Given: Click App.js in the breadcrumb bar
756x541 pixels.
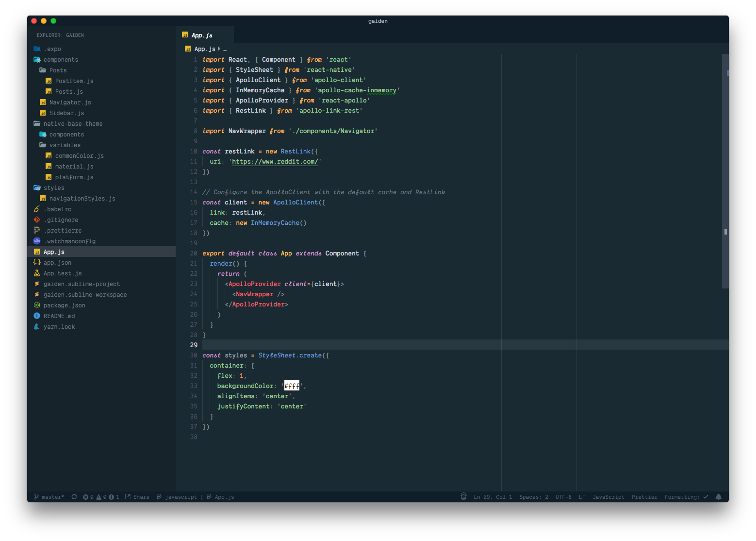Looking at the screenshot, I should coord(204,49).
